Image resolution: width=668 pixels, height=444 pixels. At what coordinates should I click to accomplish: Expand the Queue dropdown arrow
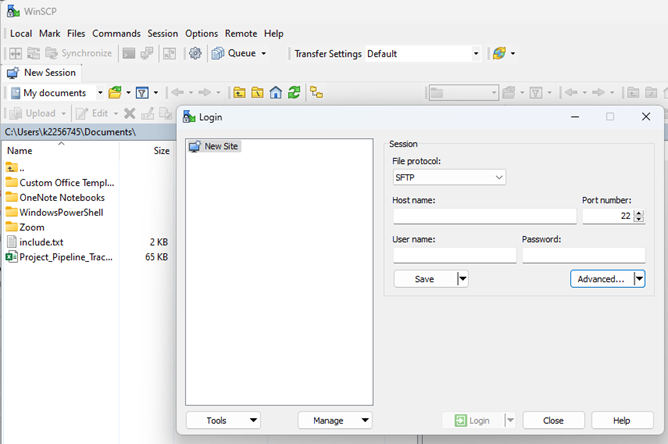click(x=264, y=54)
